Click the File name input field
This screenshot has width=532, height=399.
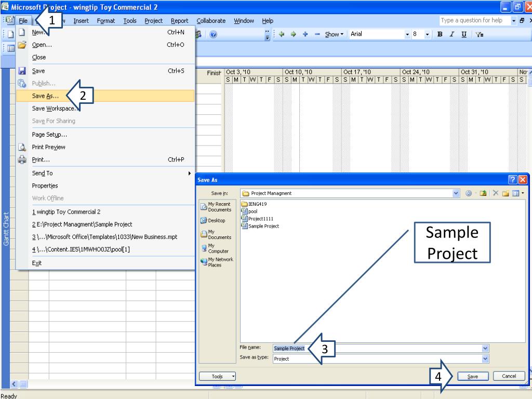(377, 349)
